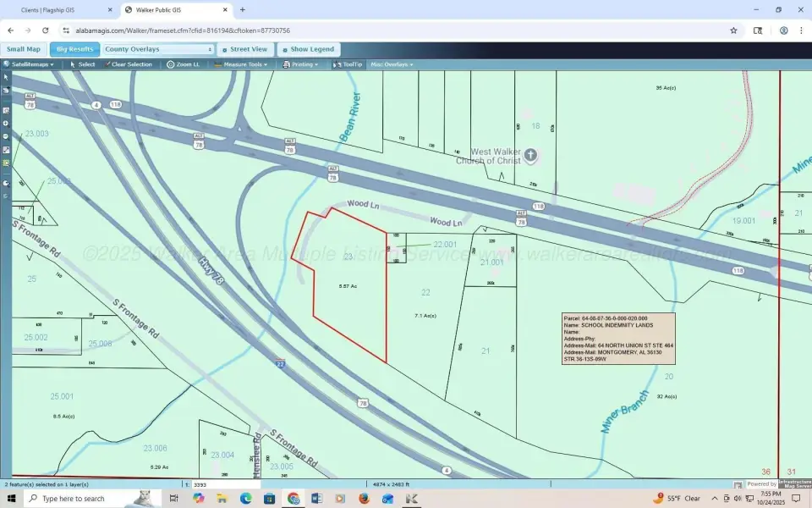This screenshot has width=812, height=508.
Task: Click the Zoom LL toolbar button
Action: (184, 64)
